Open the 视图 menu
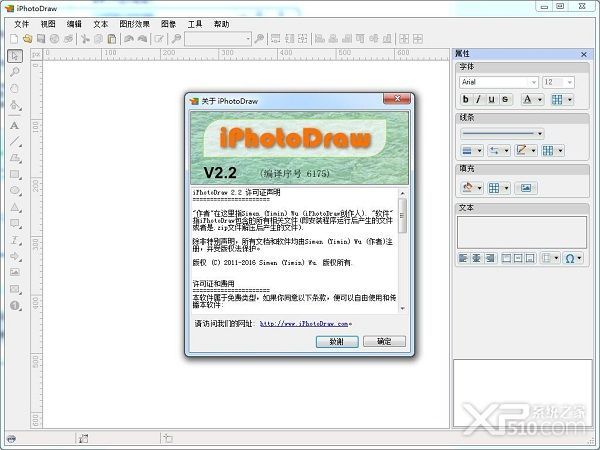 click(48, 24)
